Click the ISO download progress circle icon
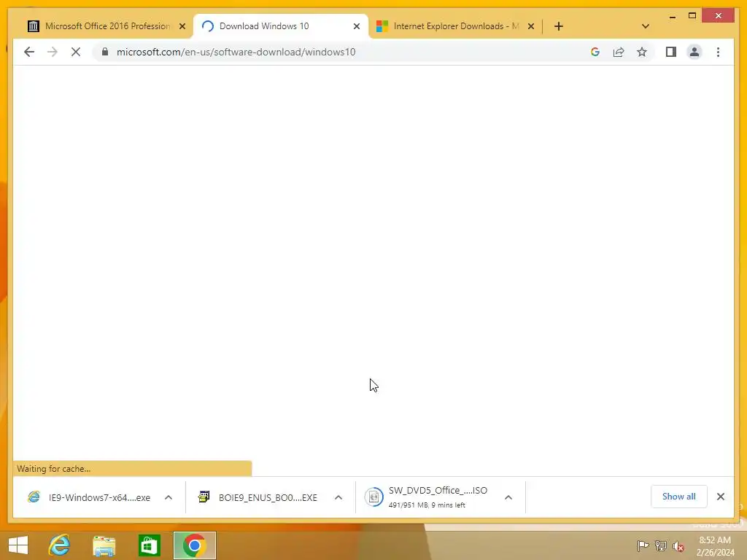 pyautogui.click(x=373, y=497)
